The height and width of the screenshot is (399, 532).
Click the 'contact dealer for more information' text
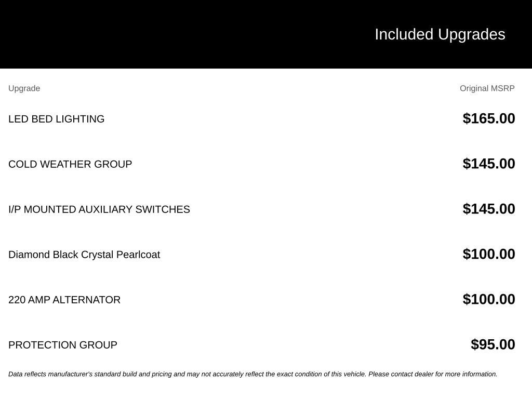[x=444, y=374]
